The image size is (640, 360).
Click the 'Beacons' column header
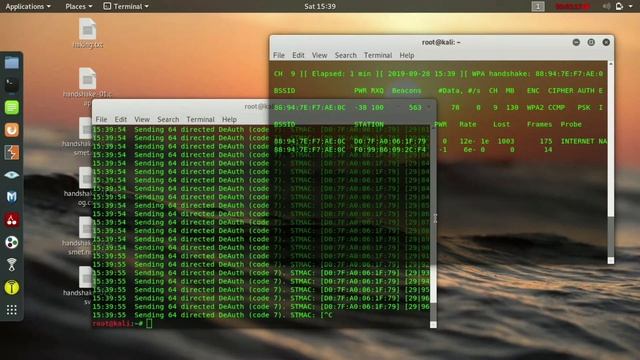(x=407, y=91)
